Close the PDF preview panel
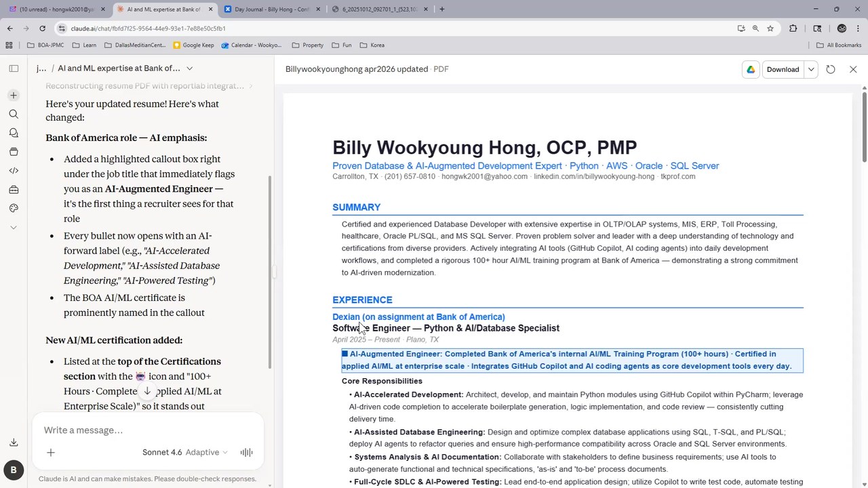The height and width of the screenshot is (488, 868). (853, 69)
